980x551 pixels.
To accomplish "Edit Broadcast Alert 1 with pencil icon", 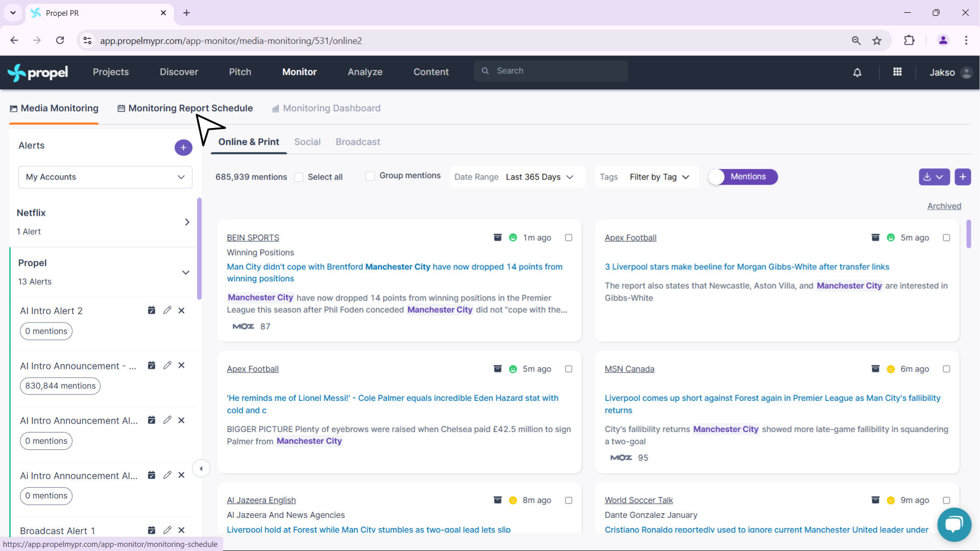I will (x=167, y=530).
